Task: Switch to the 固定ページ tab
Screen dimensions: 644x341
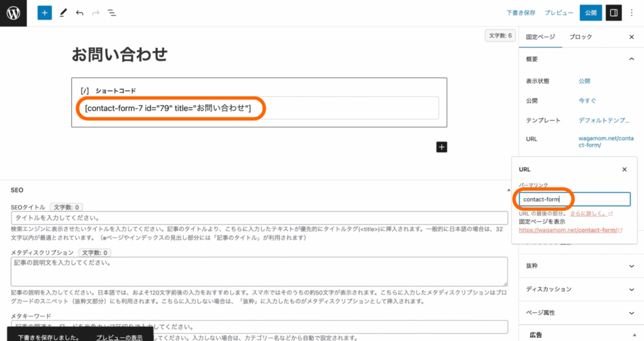Action: tap(541, 37)
